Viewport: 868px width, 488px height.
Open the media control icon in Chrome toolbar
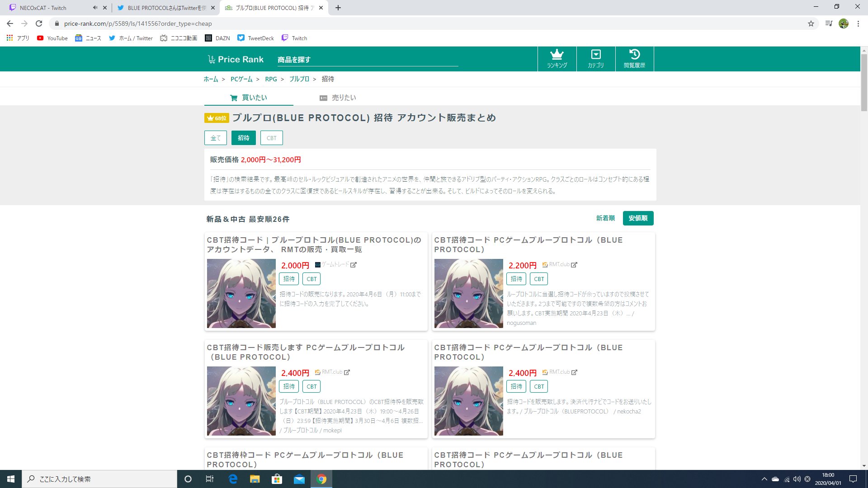coord(829,23)
